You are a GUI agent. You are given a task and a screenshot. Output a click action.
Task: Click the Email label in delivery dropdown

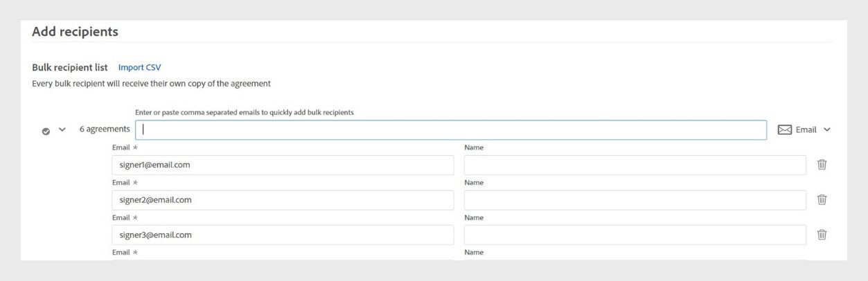pos(806,129)
